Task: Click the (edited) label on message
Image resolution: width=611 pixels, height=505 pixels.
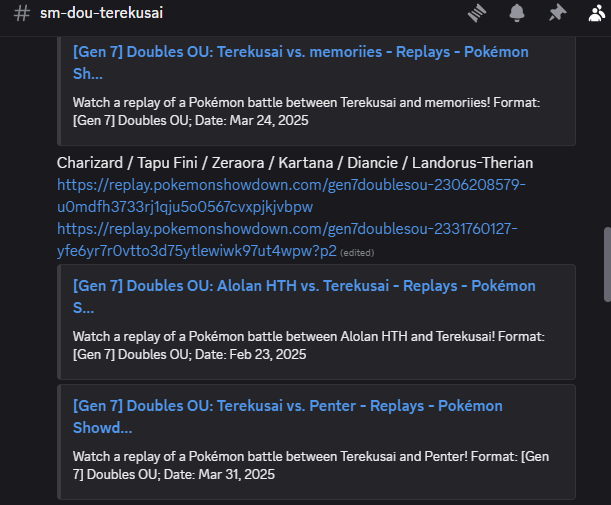Action: pos(357,253)
